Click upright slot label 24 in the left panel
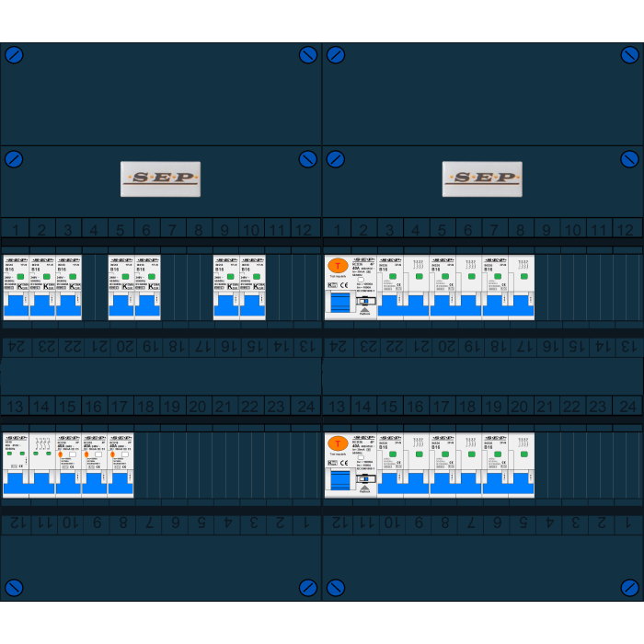 tap(306, 407)
